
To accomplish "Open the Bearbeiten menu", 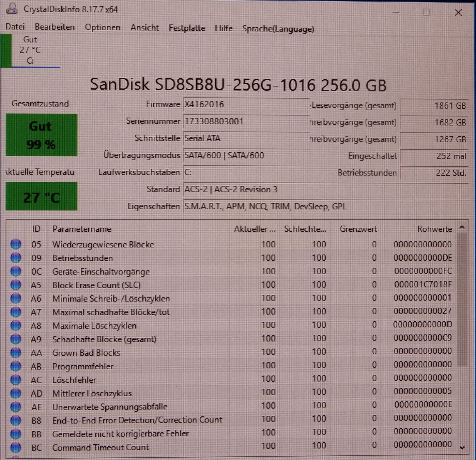I will 55,27.
